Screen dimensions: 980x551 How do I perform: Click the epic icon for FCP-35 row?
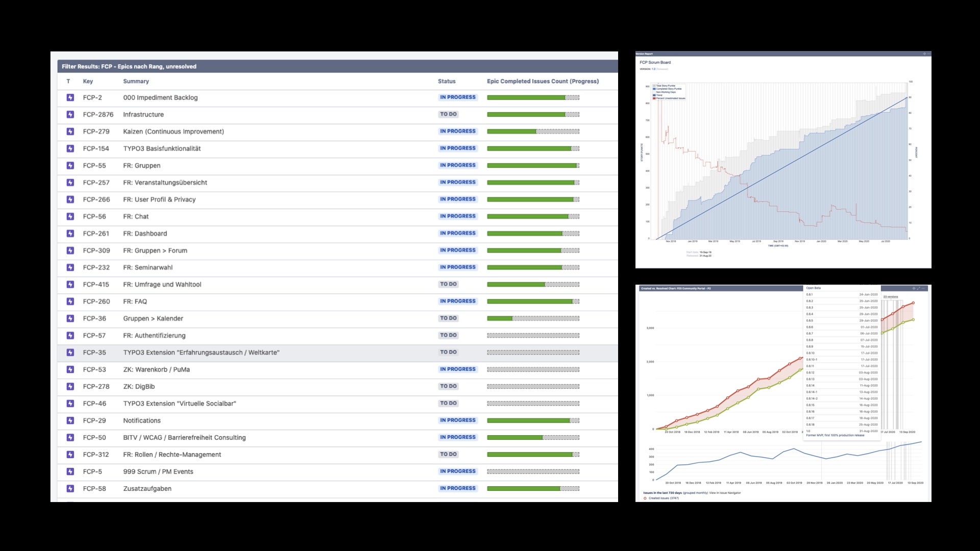[x=70, y=353]
